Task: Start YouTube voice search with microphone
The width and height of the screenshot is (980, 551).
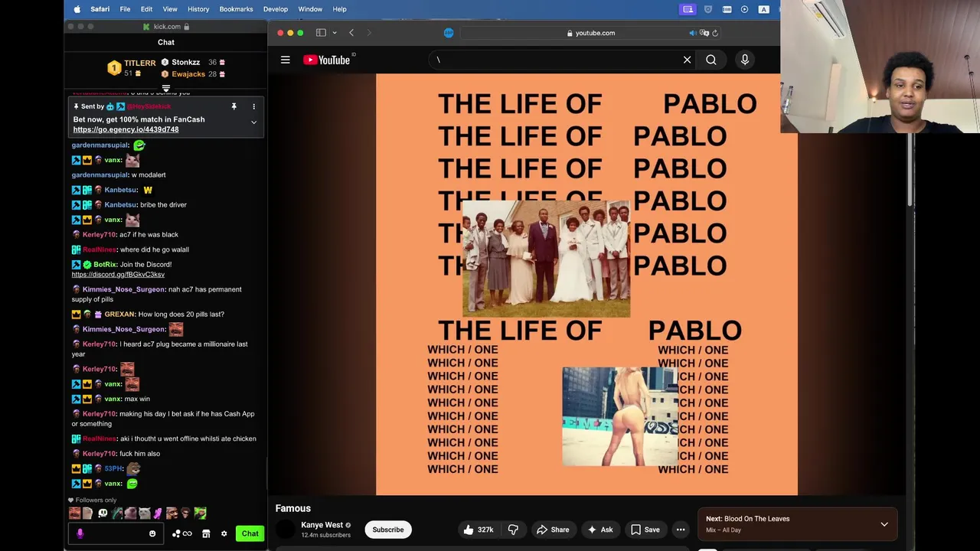Action: click(x=745, y=60)
